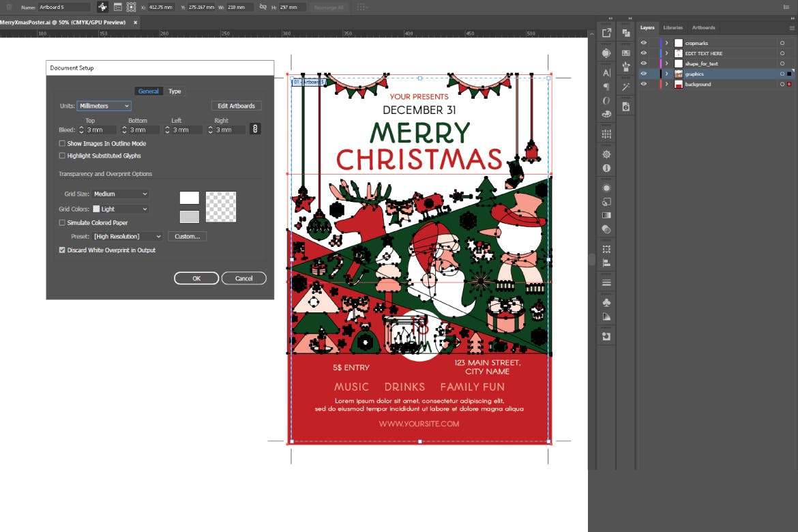Viewport: 798px width, 532px height.
Task: Click the bleed link chain icon
Action: [x=255, y=129]
